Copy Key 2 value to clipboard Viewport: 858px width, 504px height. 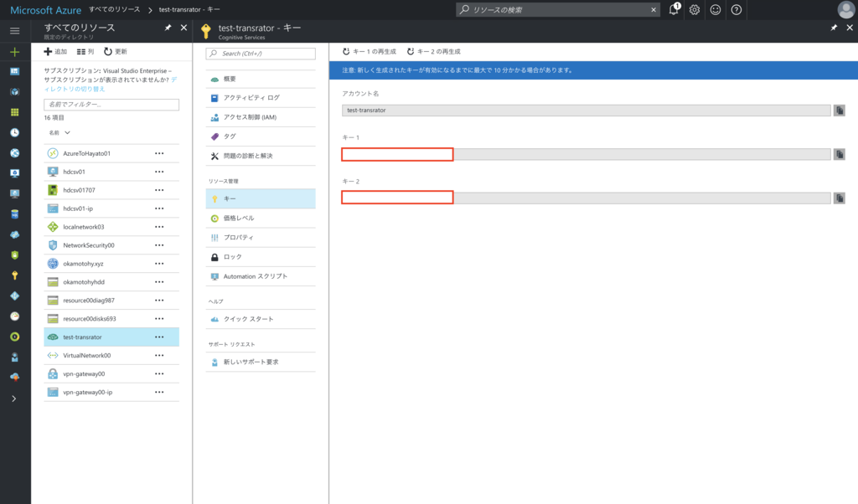point(840,198)
